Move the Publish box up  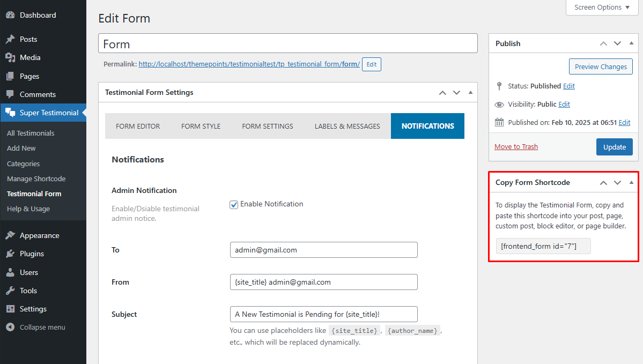pyautogui.click(x=603, y=43)
